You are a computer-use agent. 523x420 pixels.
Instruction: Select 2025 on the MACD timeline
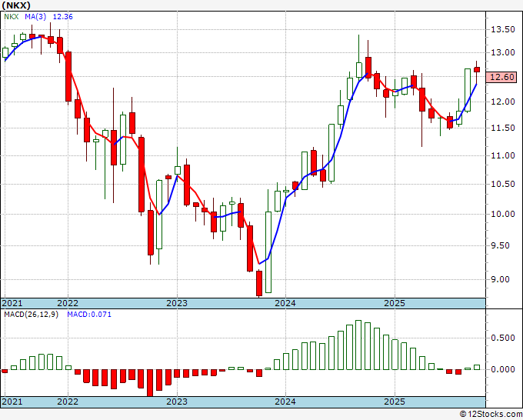395,402
